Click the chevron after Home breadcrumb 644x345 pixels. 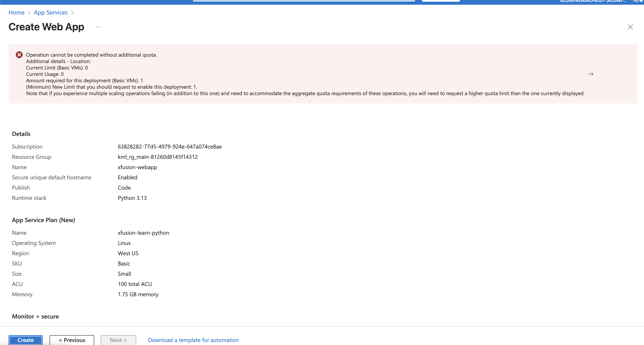(x=29, y=13)
